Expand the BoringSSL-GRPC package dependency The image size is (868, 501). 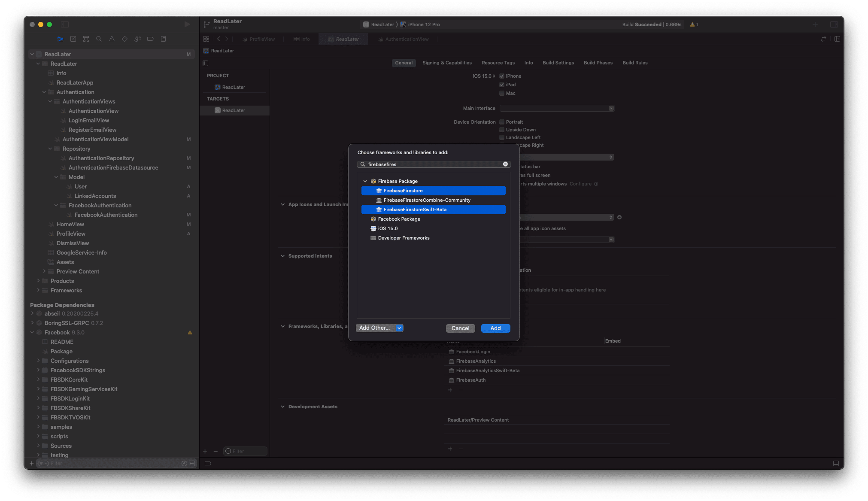pos(32,323)
